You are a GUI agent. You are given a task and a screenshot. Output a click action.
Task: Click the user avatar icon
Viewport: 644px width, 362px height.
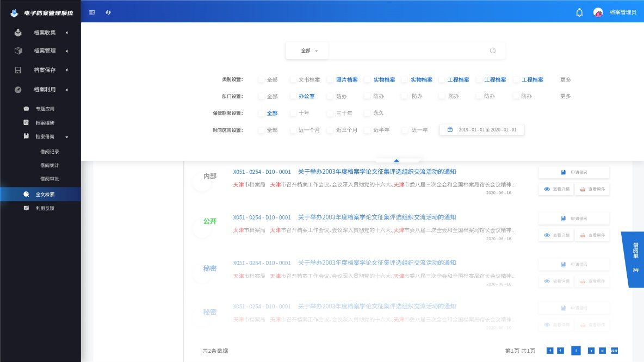(598, 12)
